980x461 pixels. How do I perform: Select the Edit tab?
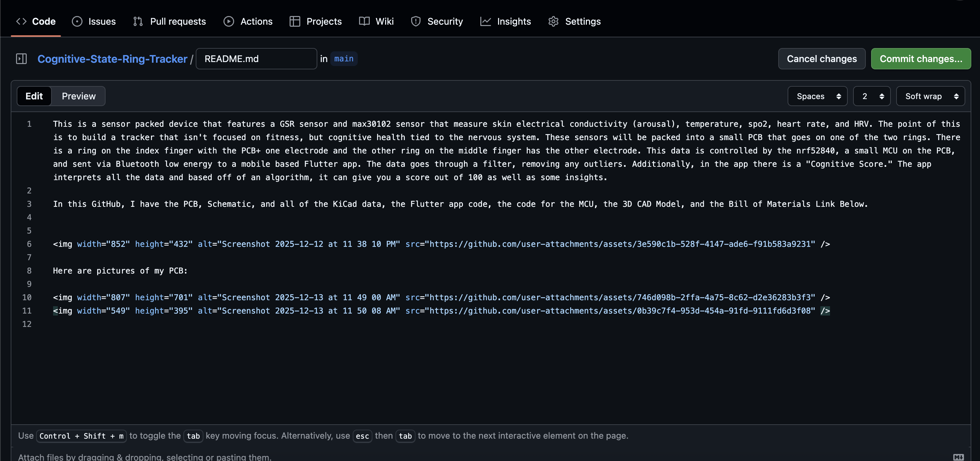coord(34,96)
